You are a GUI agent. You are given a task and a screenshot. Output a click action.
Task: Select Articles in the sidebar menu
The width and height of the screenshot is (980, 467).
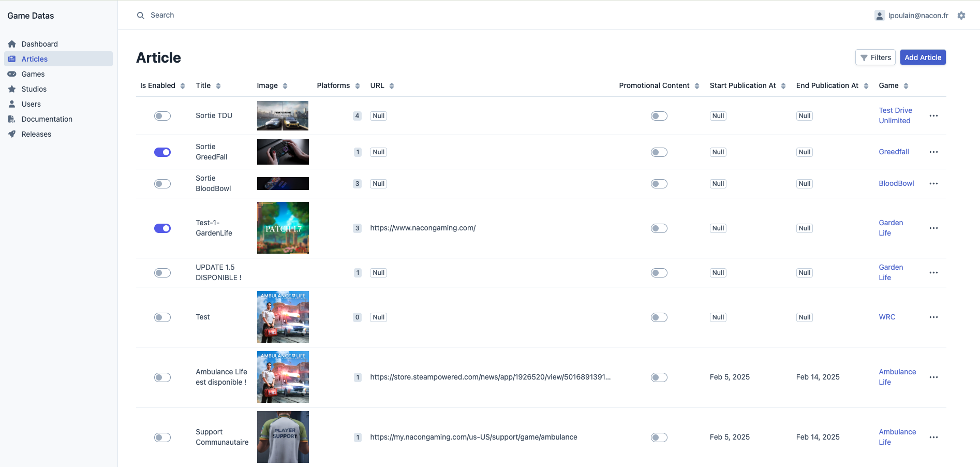coord(35,59)
